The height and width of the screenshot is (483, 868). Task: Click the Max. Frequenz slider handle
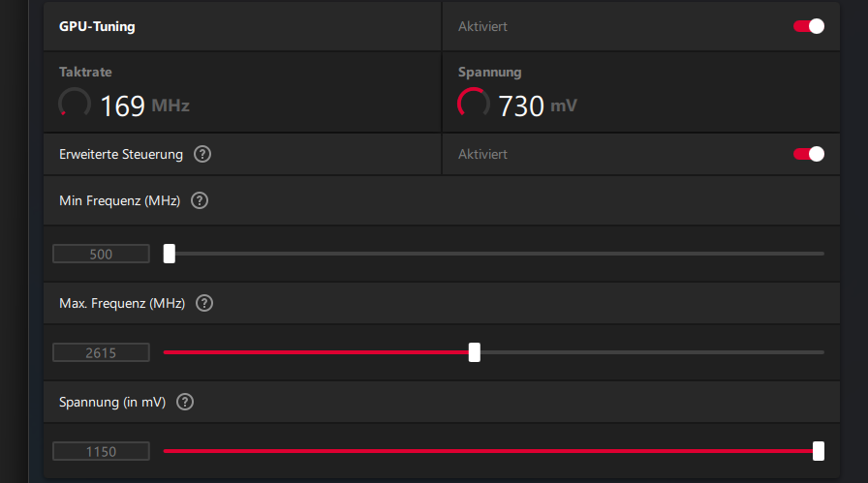(475, 352)
